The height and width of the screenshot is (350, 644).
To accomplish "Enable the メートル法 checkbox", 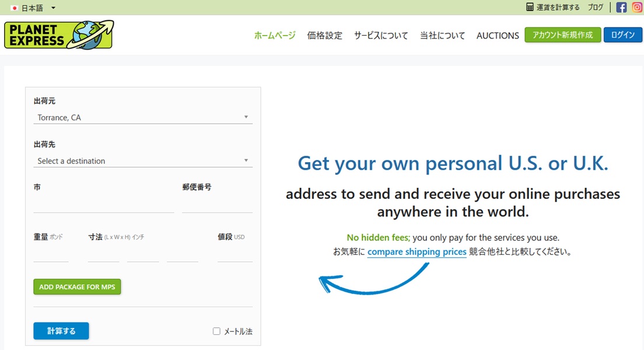I will 216,331.
